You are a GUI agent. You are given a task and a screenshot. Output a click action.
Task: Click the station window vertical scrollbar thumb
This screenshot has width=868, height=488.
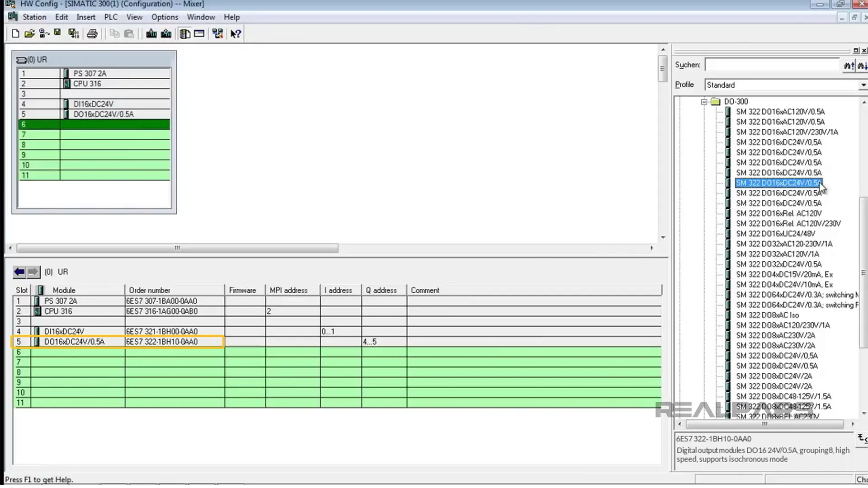click(663, 68)
